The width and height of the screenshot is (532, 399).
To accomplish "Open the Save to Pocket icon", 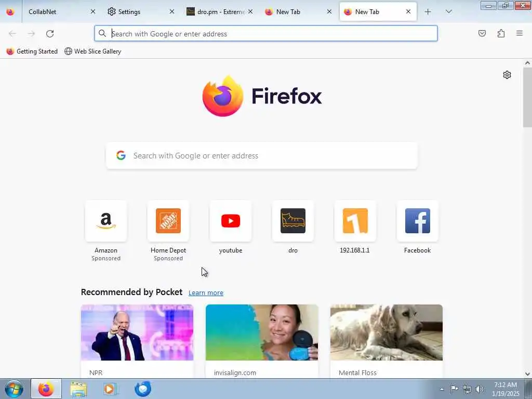I will coord(482,33).
